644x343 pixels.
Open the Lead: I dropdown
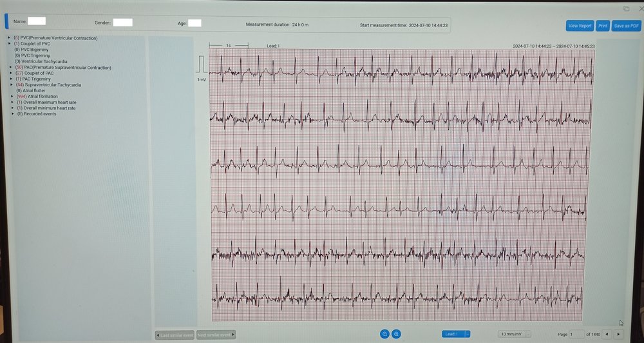[456, 334]
